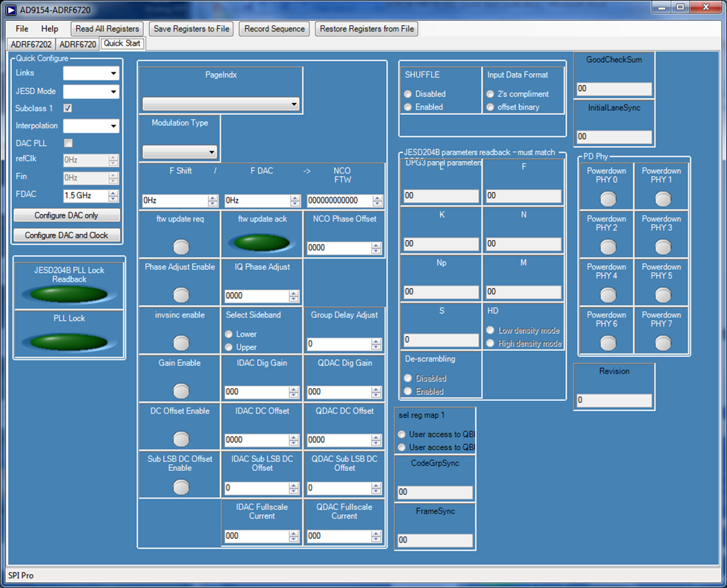Increase the FDAC value with up arrow

[x=113, y=192]
